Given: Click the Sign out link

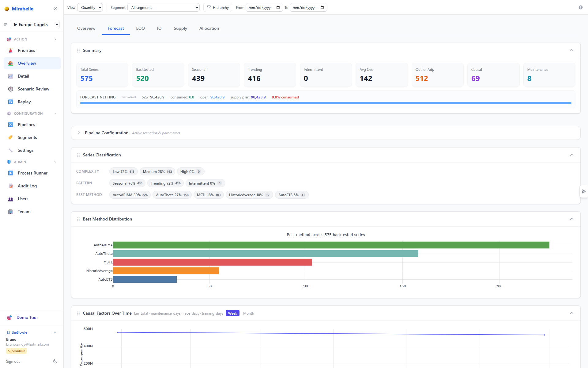Looking at the screenshot, I should point(13,362).
